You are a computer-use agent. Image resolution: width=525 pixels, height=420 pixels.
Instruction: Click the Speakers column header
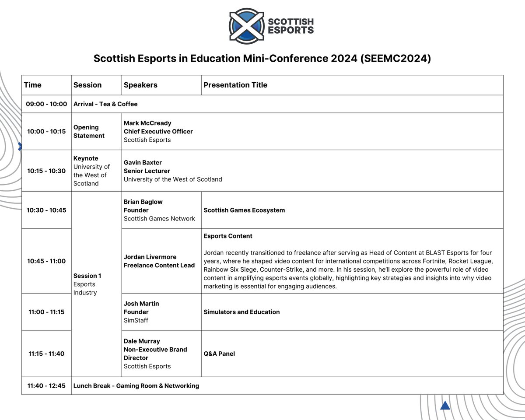[140, 85]
